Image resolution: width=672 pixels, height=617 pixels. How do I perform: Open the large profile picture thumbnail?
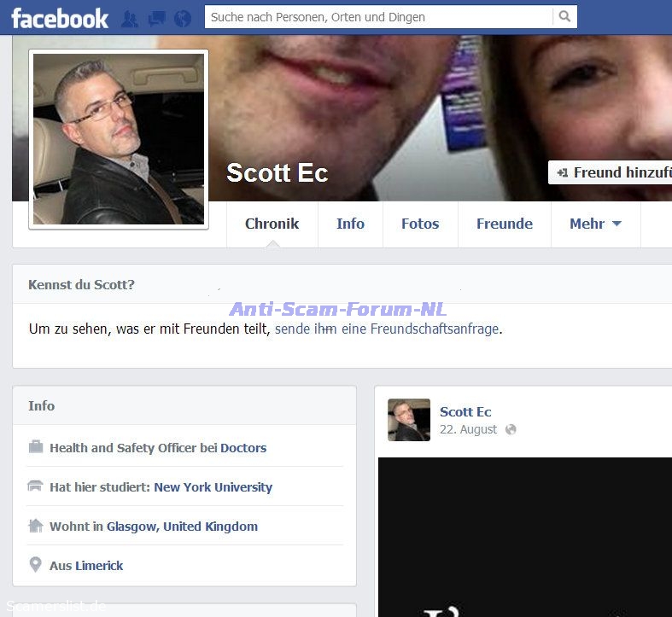[119, 139]
